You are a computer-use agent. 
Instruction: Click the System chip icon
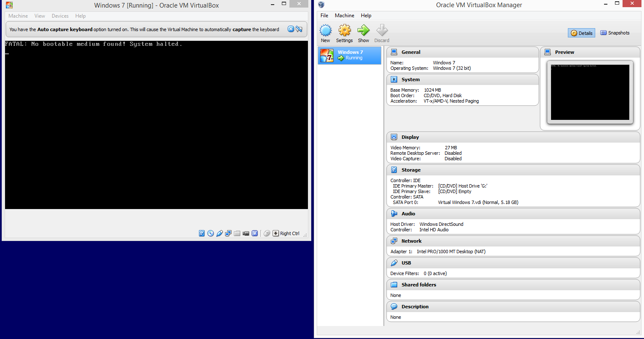click(x=394, y=79)
